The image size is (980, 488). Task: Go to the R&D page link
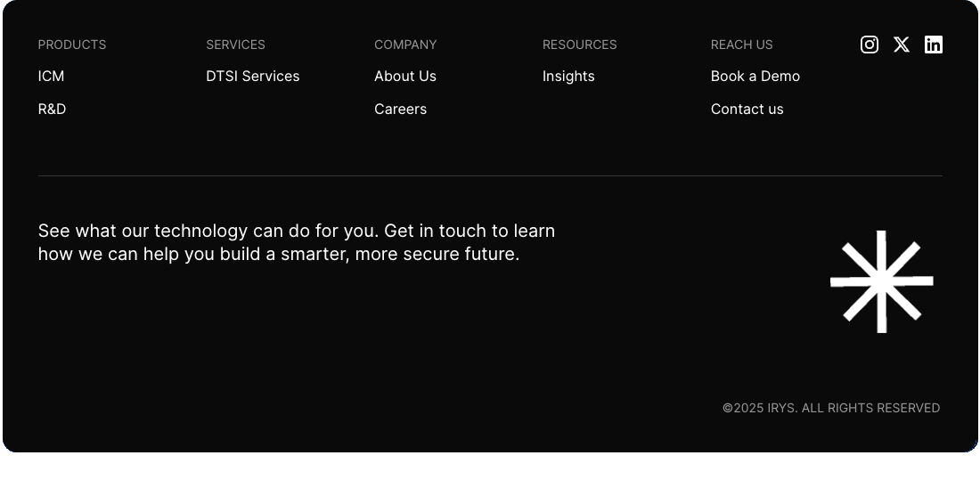pyautogui.click(x=52, y=110)
